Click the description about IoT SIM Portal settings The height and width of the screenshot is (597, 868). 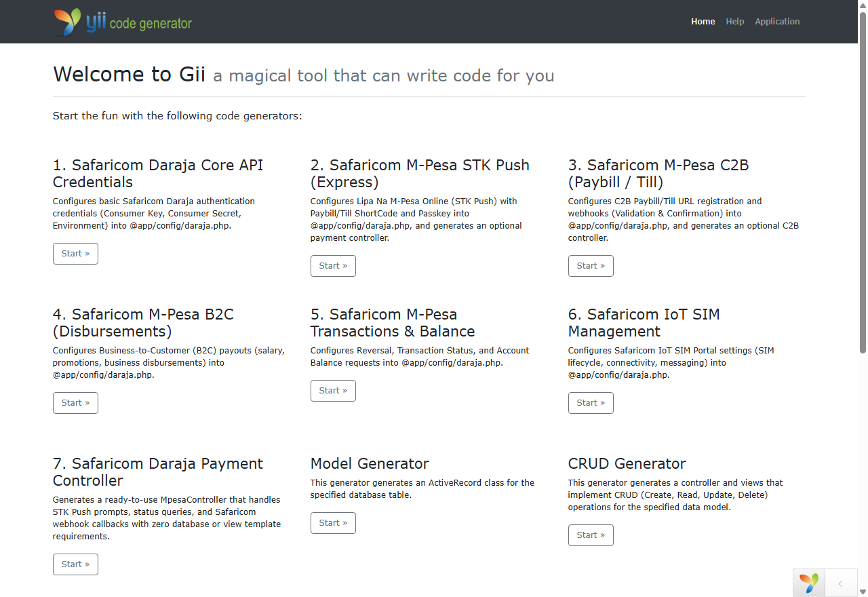(671, 362)
